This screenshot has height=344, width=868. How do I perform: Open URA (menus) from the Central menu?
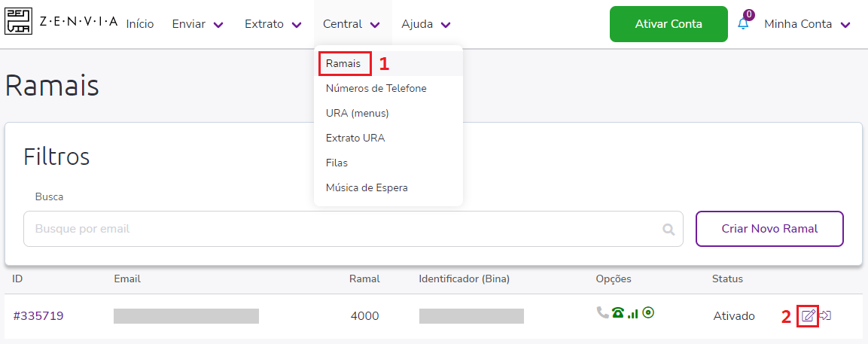[358, 113]
